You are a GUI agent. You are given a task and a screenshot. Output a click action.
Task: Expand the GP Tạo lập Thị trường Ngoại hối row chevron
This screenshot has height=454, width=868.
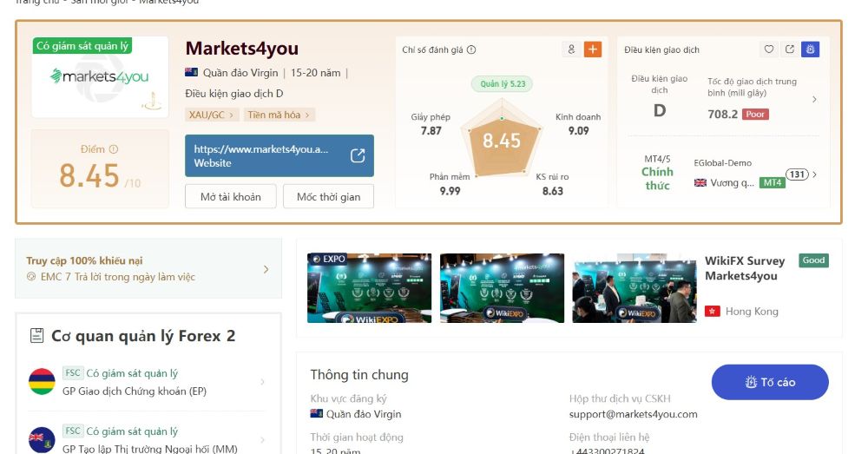pyautogui.click(x=262, y=439)
